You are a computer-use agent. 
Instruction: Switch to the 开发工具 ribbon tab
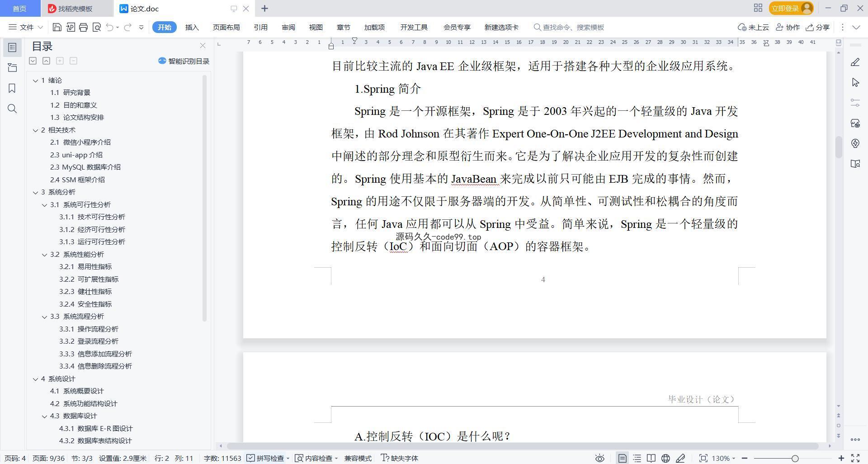click(x=414, y=28)
